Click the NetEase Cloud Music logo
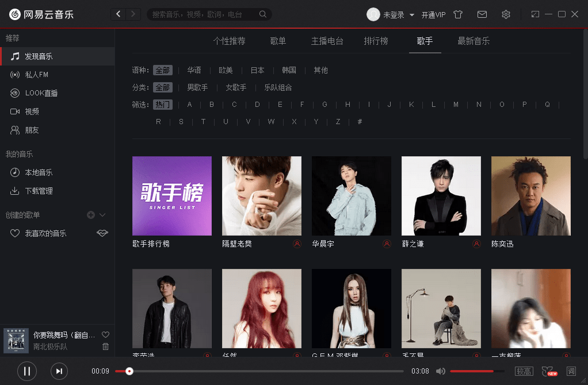The image size is (588, 385). coord(41,14)
